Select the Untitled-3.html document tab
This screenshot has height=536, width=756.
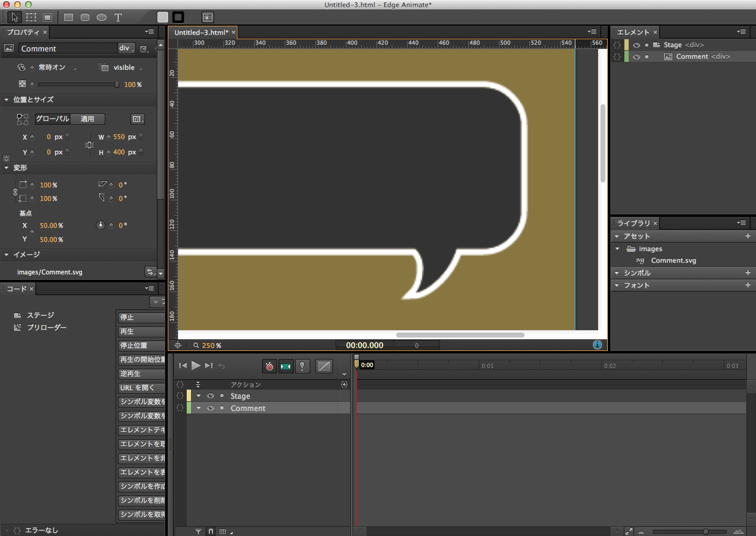(202, 32)
